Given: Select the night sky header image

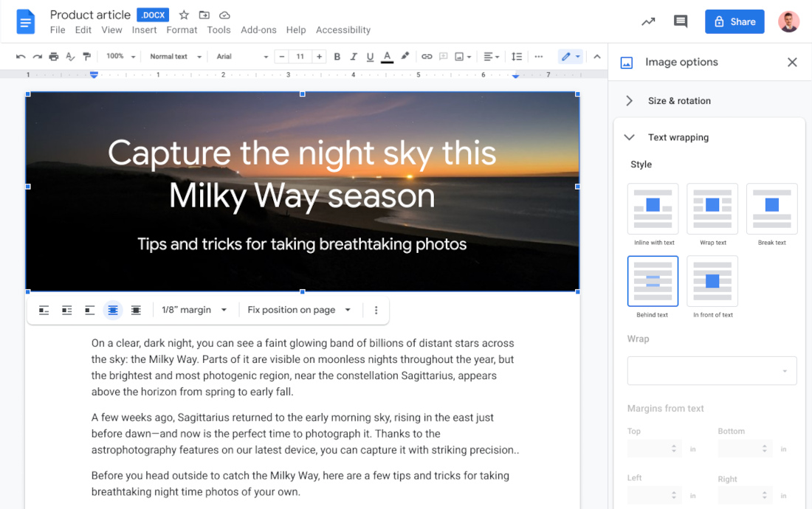Looking at the screenshot, I should click(x=303, y=191).
